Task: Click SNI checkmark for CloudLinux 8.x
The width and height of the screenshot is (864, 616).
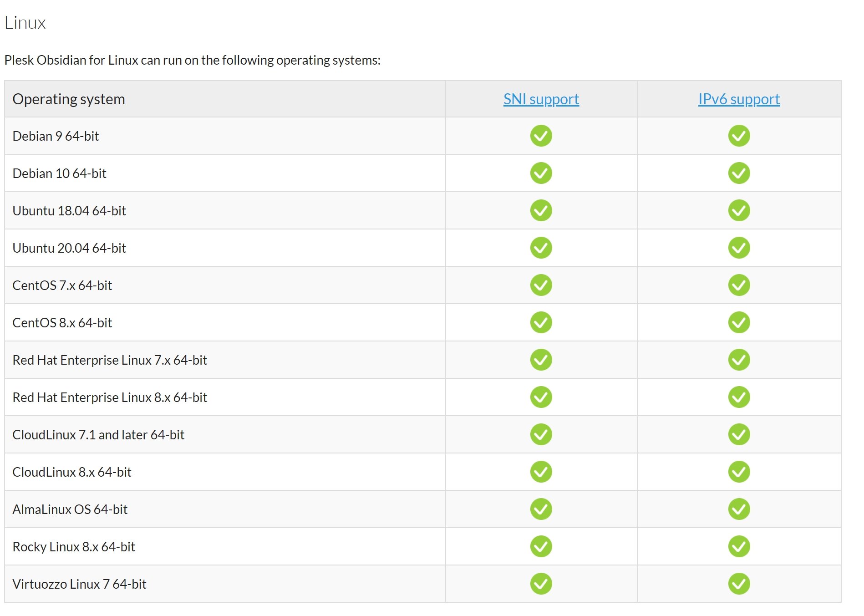Action: click(x=541, y=472)
